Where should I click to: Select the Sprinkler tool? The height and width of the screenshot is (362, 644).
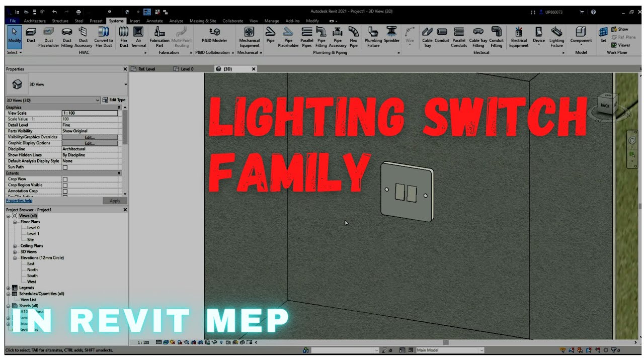391,35
